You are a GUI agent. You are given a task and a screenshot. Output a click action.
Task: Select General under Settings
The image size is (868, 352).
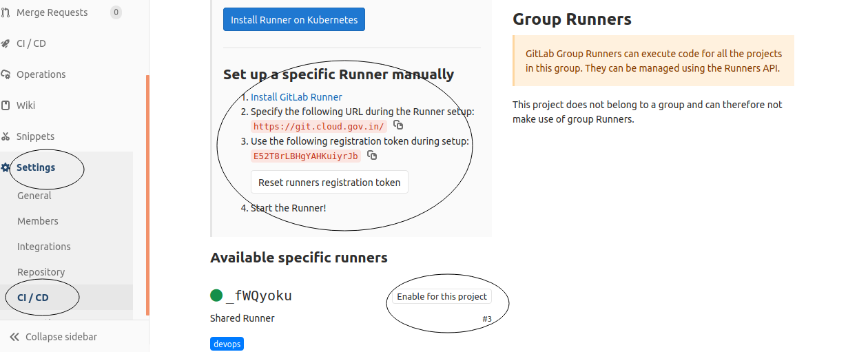[34, 196]
